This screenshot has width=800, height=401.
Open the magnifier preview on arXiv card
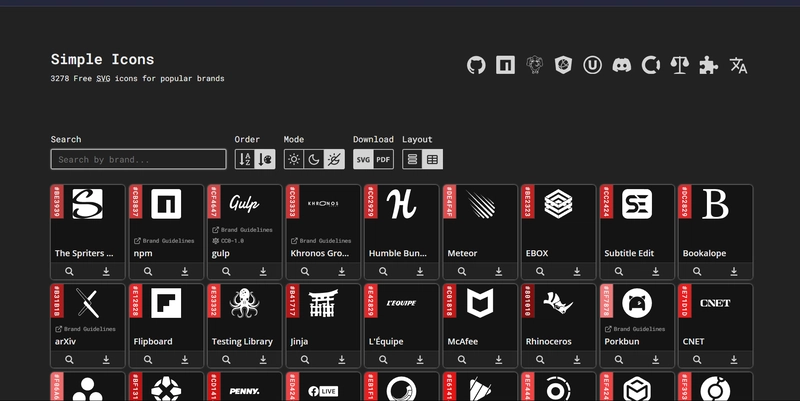[69, 360]
